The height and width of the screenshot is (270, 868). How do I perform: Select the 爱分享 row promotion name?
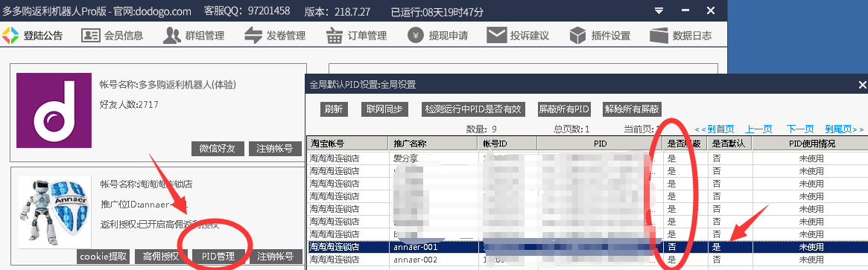(406, 158)
